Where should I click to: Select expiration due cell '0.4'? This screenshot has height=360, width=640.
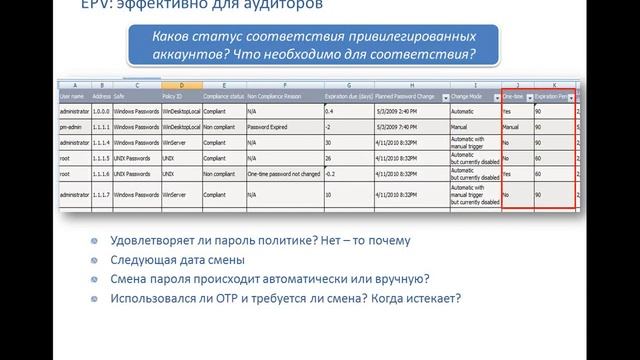click(349, 111)
